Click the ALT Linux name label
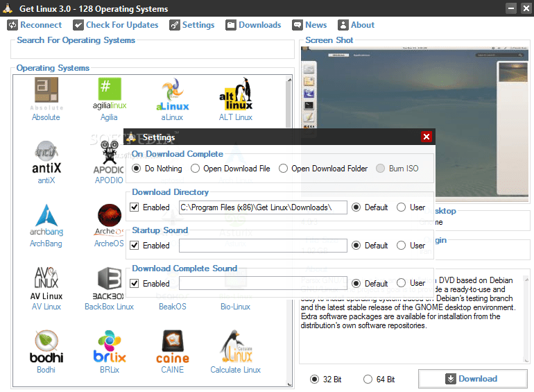The height and width of the screenshot is (392, 534). coord(236,117)
